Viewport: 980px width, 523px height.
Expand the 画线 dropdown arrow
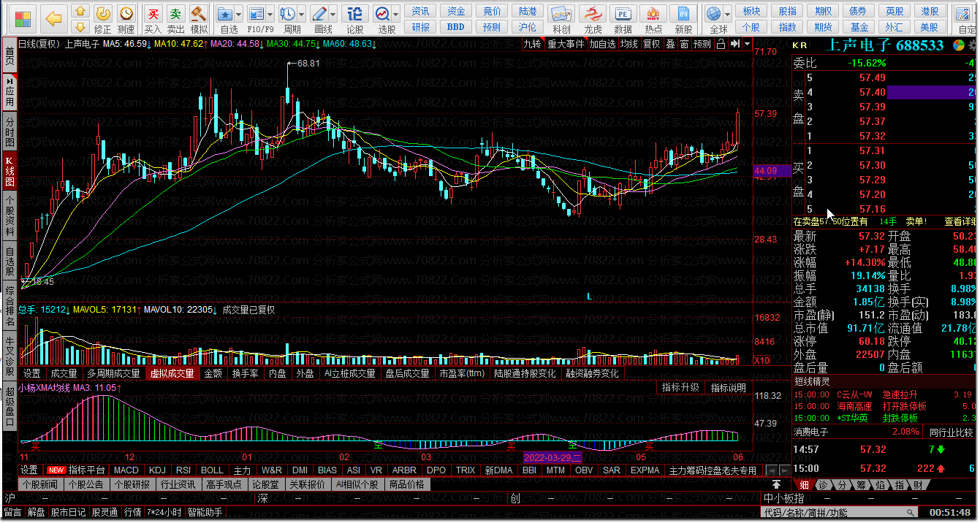click(333, 14)
